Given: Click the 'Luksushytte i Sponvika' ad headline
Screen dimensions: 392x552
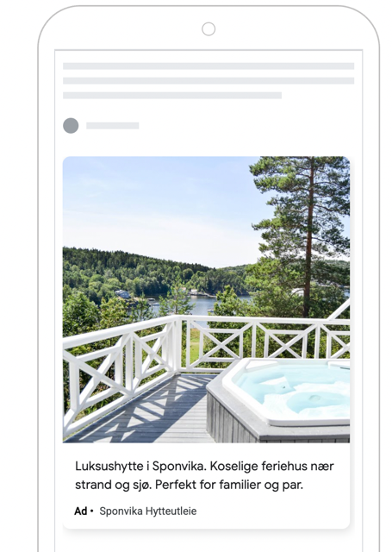Looking at the screenshot, I should tap(140, 466).
